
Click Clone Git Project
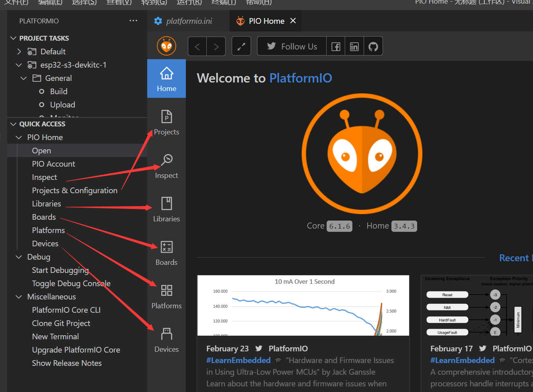point(61,323)
